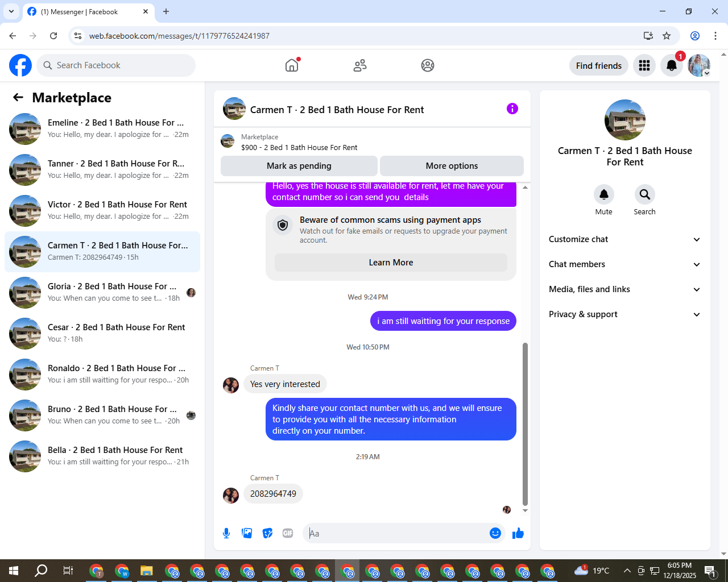This screenshot has width=728, height=582.
Task: Switch to the Messenger | Facebook tab
Action: pos(88,11)
